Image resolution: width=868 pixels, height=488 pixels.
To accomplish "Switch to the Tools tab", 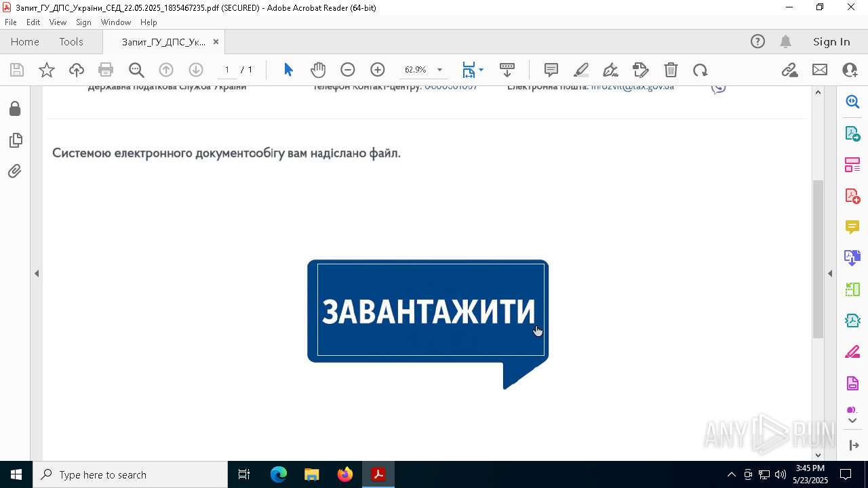I will click(x=71, y=41).
